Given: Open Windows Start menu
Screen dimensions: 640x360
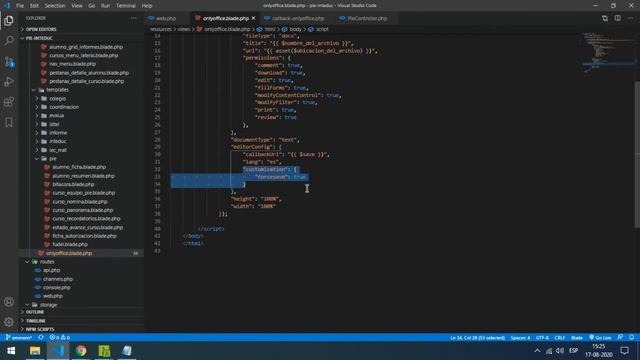Looking at the screenshot, I should [x=11, y=351].
